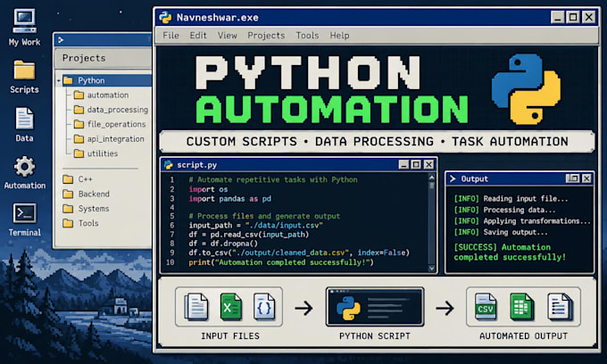The image size is (607, 364).
Task: Click the 'CUSTOM SCRIPTS' banner text
Action: [x=242, y=142]
